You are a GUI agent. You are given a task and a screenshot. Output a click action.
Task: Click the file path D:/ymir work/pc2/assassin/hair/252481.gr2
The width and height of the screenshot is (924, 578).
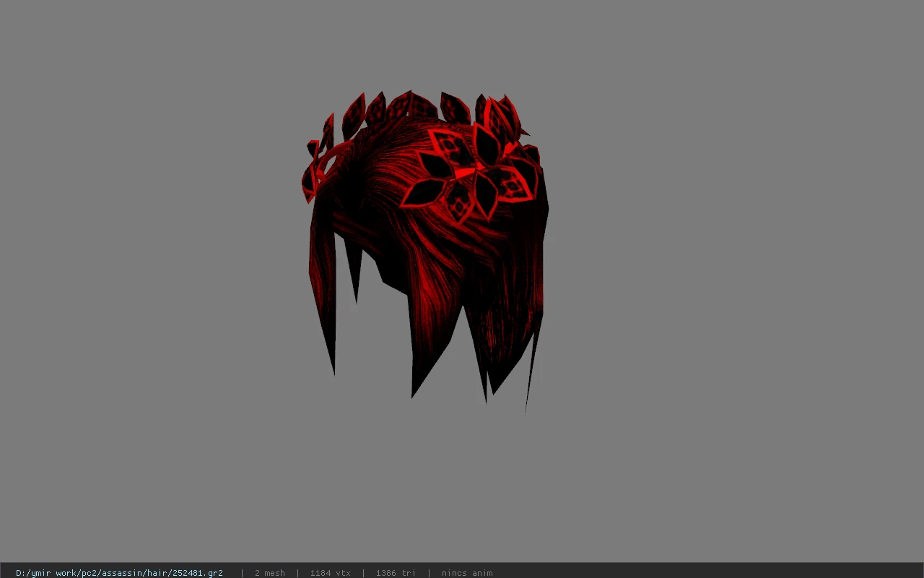pyautogui.click(x=119, y=573)
